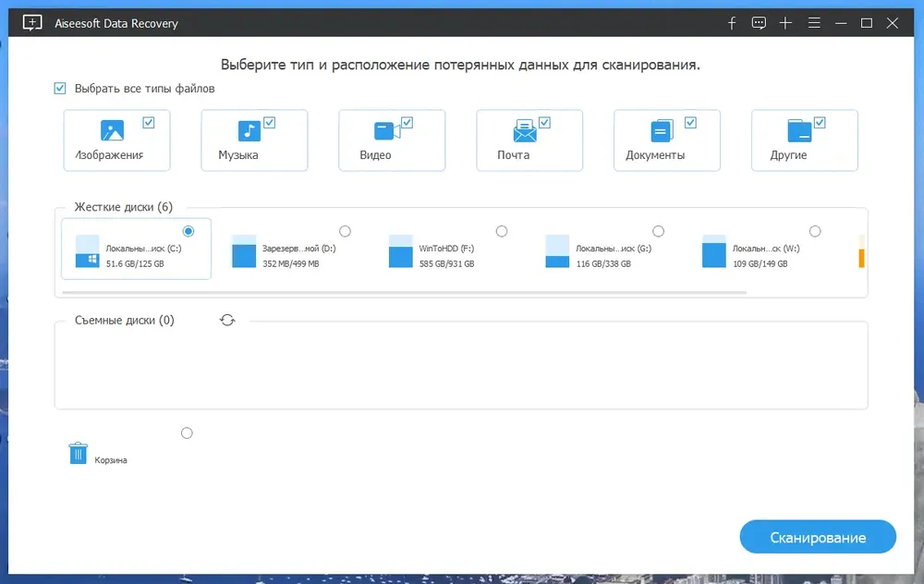Uncheck the Изображения checkbox
The height and width of the screenshot is (584, 924).
click(149, 123)
